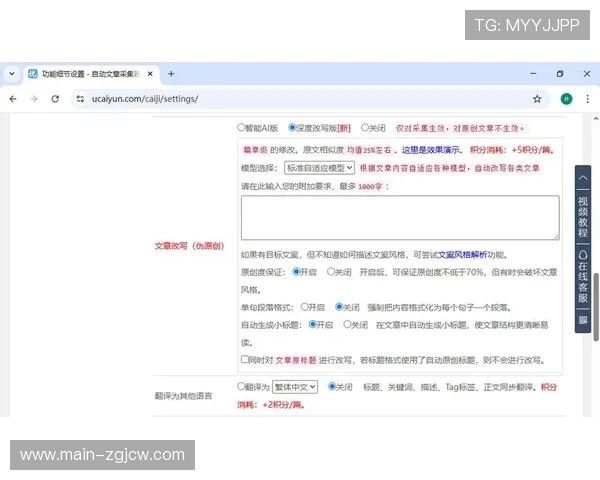The width and height of the screenshot is (600, 480).
Task: Minimize the browser window
Action: click(x=533, y=73)
